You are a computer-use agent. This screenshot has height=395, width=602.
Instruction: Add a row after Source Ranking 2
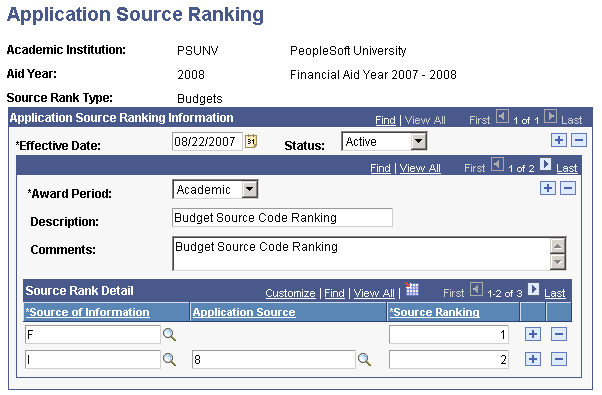(533, 359)
